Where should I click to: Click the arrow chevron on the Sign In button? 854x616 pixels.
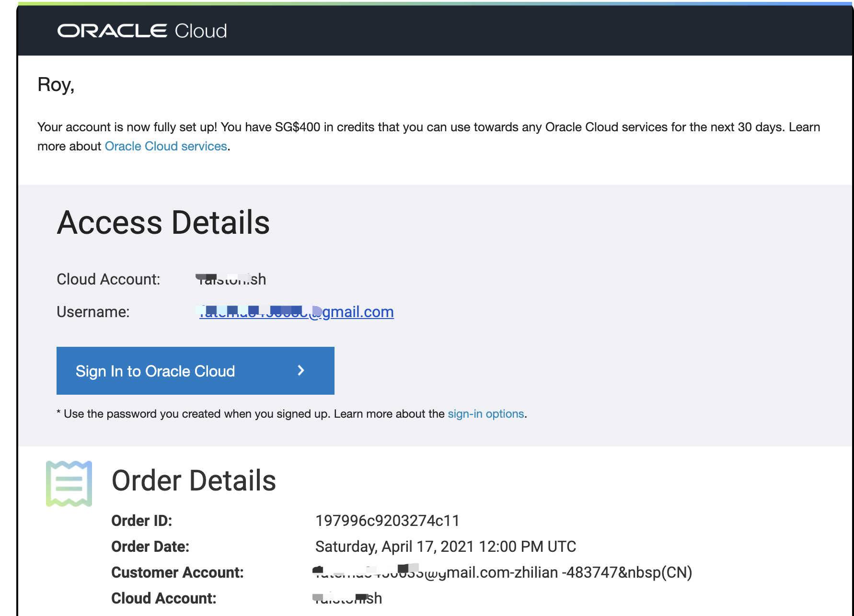pos(301,370)
